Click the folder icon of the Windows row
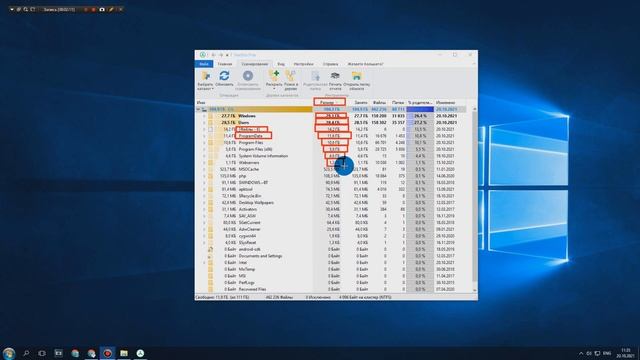 point(211,116)
